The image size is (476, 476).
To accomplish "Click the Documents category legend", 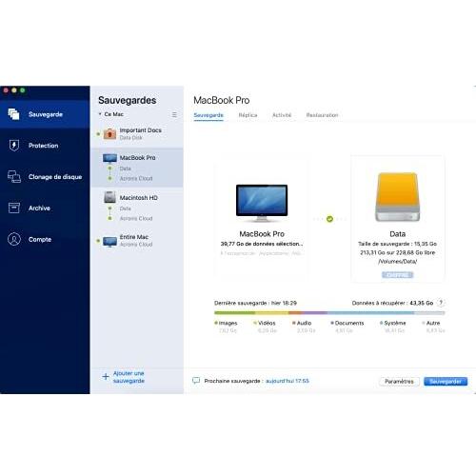I will (347, 323).
